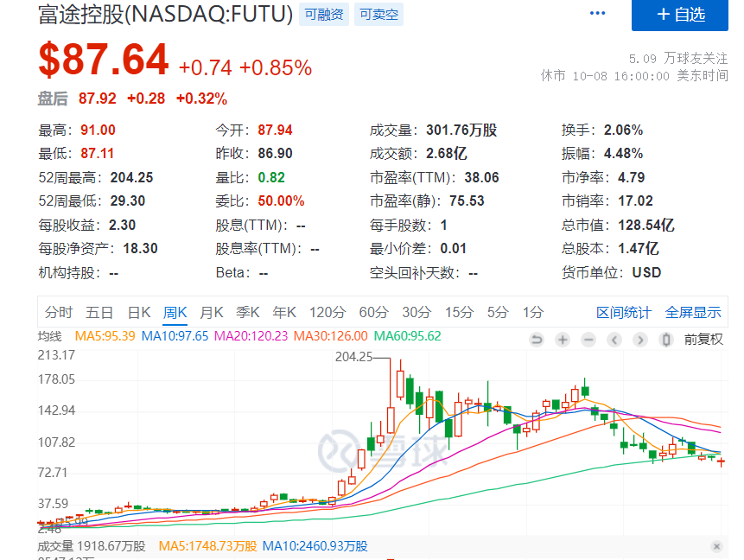Viewport: 744px width, 560px height.
Task: Switch to the 120分 interval tab
Action: (x=327, y=312)
